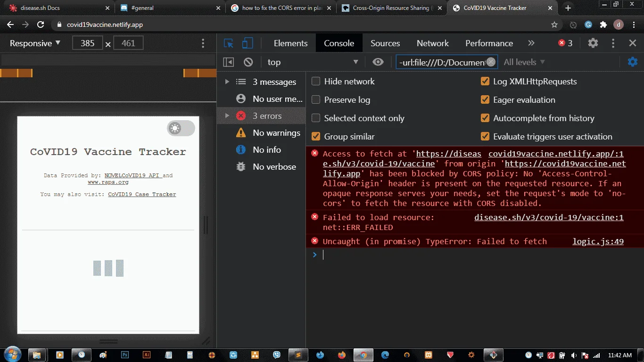
Task: Open the NOVELCoVID19 API link
Action: click(133, 175)
